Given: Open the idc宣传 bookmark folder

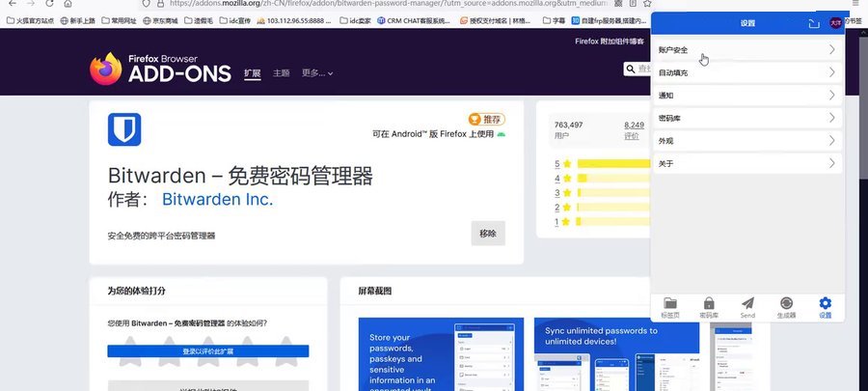Looking at the screenshot, I should click(x=235, y=21).
